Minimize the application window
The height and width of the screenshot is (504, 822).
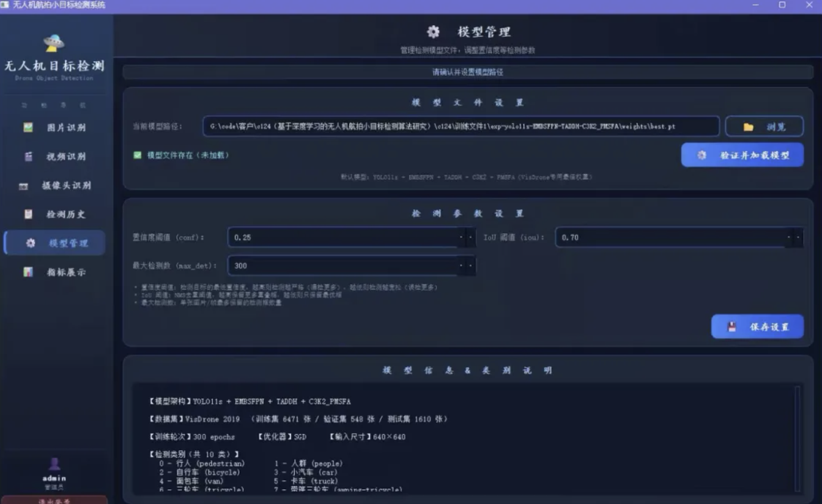coord(755,5)
